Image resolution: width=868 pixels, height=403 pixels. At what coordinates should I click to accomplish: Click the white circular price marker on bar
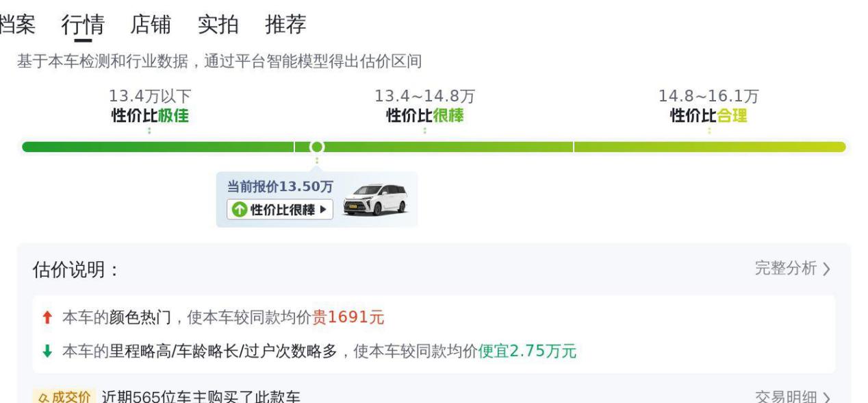point(316,147)
